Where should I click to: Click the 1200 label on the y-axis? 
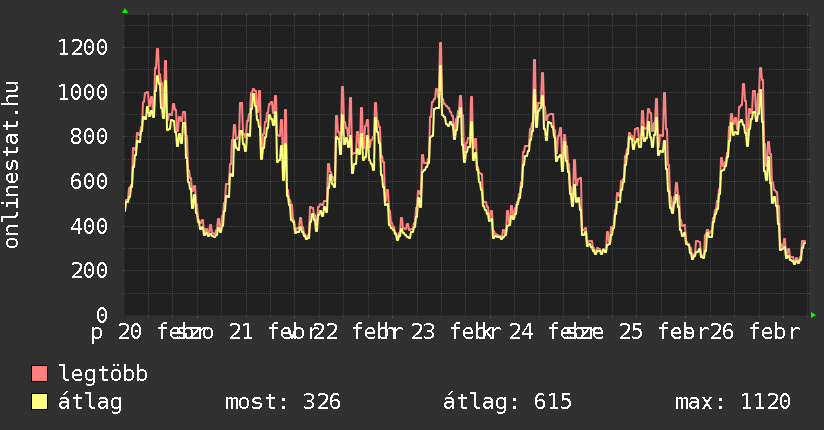(83, 48)
